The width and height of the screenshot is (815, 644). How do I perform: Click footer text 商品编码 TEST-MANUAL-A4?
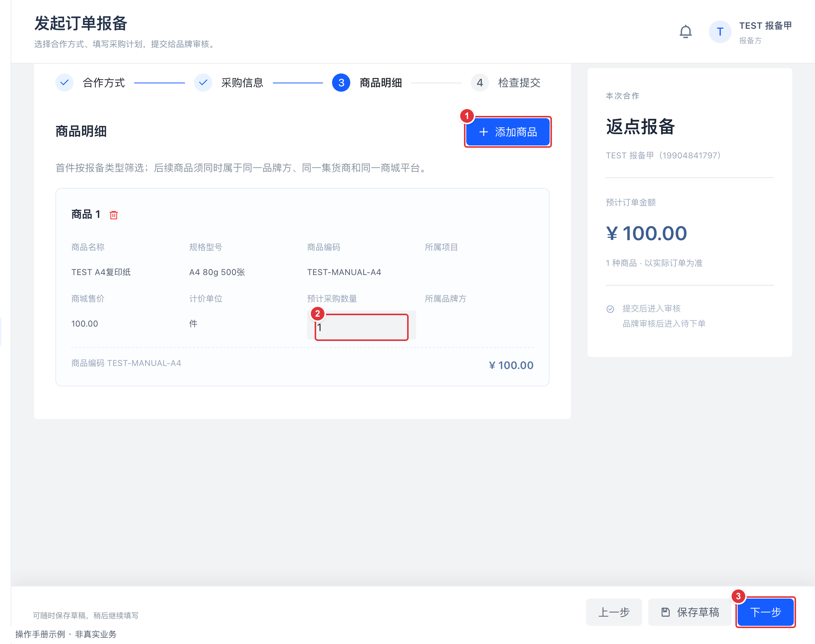point(126,363)
